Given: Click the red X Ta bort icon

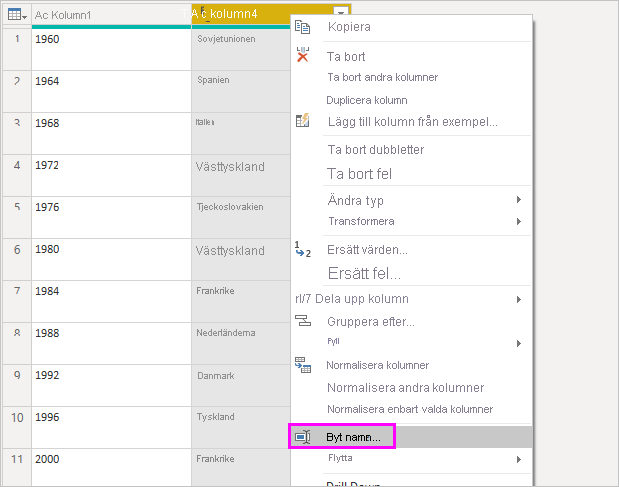Looking at the screenshot, I should 303,56.
